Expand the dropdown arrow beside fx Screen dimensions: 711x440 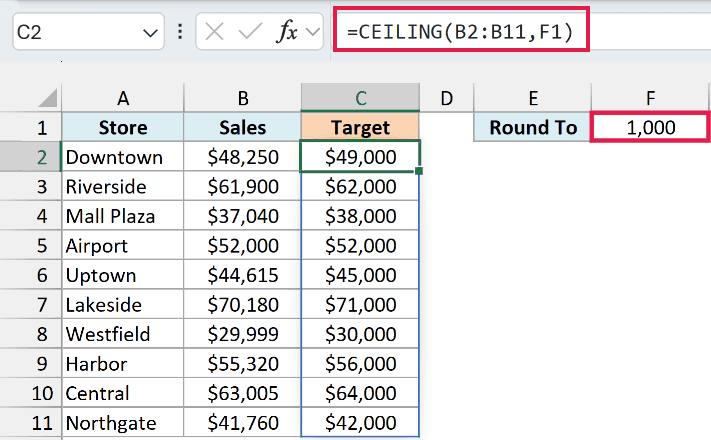(313, 32)
